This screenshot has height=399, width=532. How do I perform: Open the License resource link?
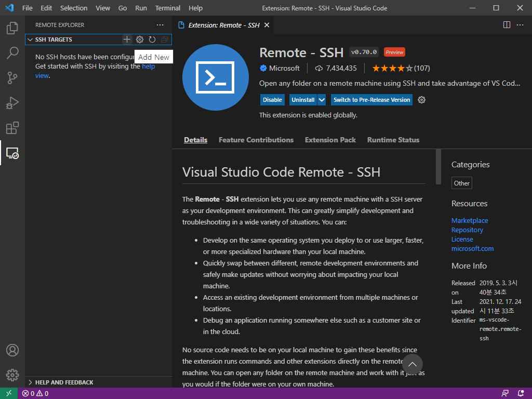click(x=462, y=239)
